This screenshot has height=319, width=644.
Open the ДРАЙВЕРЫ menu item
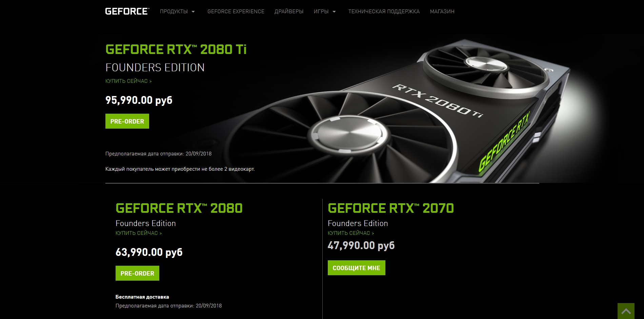point(289,12)
